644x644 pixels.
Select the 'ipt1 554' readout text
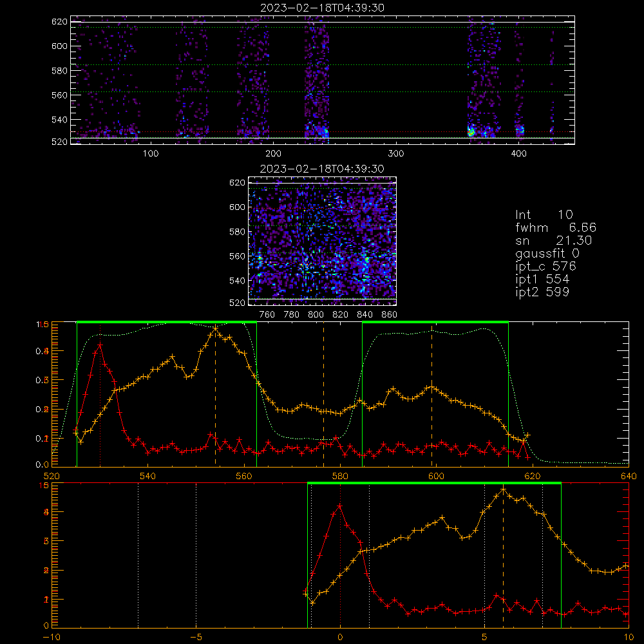pyautogui.click(x=542, y=279)
